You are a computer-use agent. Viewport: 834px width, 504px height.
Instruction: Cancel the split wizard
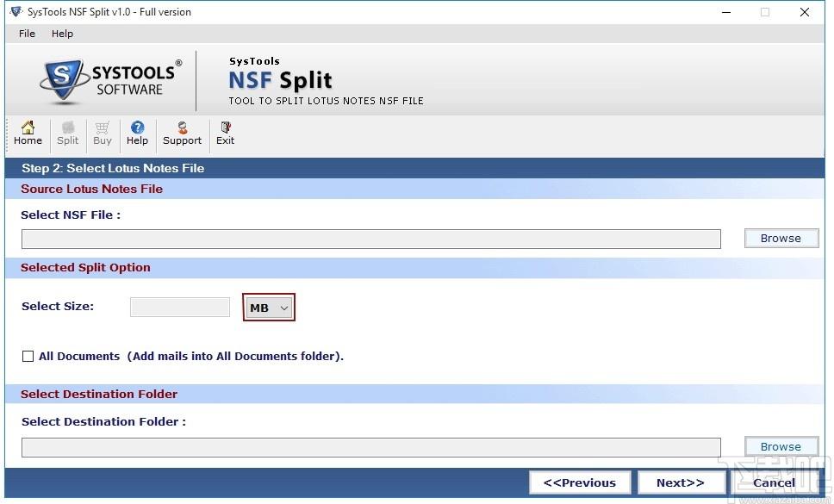click(775, 482)
